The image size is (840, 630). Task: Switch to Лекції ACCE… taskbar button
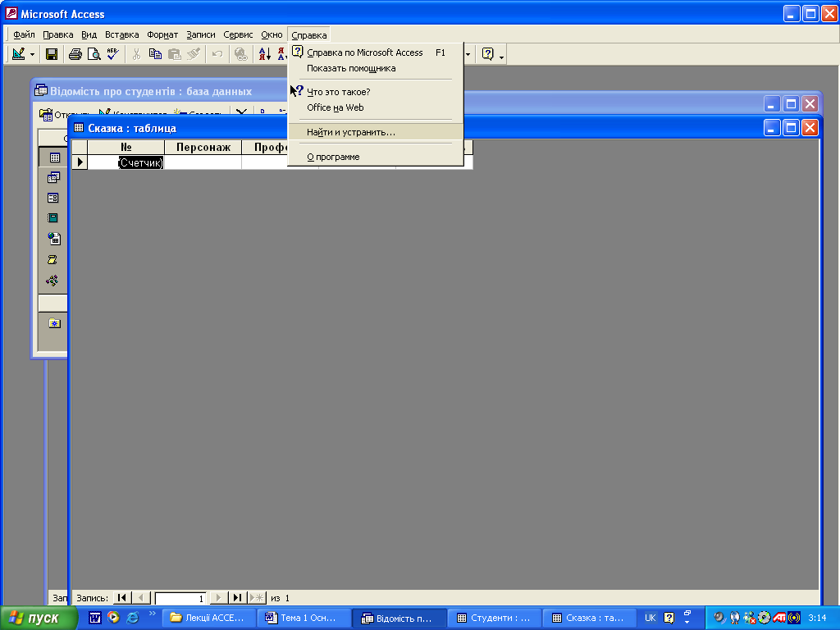[x=208, y=619]
